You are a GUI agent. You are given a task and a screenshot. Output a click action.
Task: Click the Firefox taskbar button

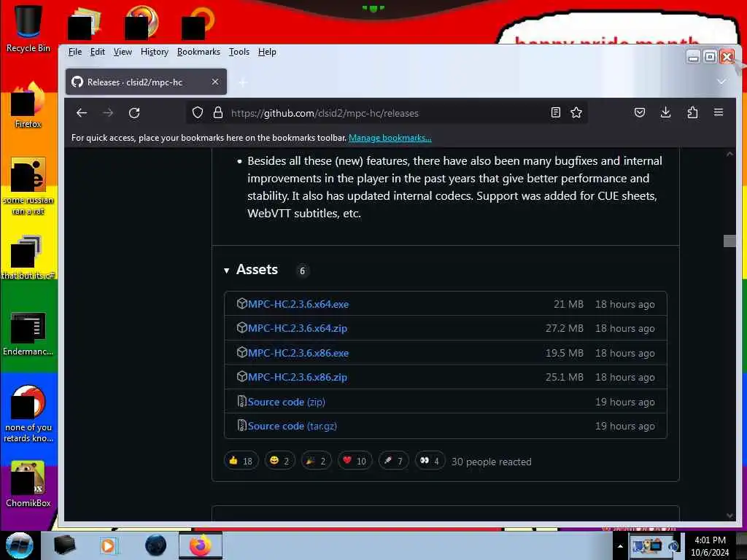click(201, 545)
